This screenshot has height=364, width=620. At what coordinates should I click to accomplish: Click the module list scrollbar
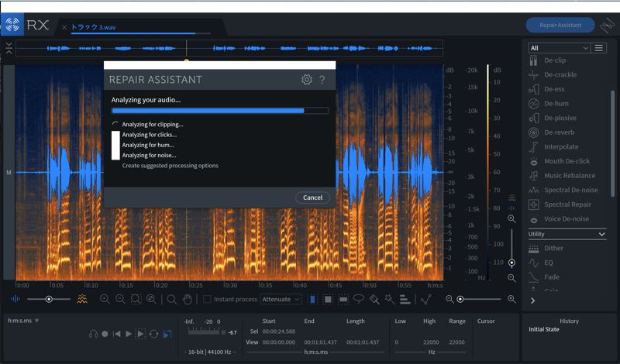[x=612, y=144]
